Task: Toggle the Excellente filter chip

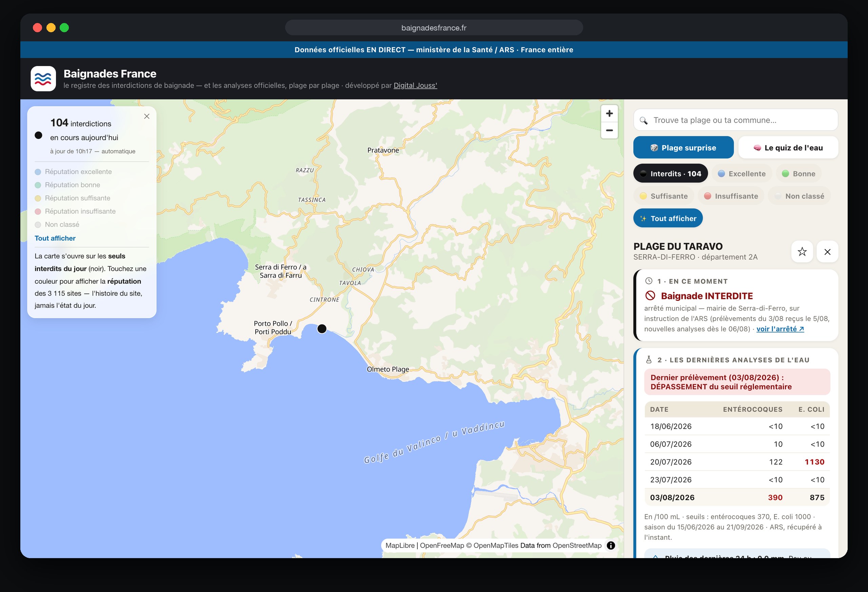Action: point(742,173)
